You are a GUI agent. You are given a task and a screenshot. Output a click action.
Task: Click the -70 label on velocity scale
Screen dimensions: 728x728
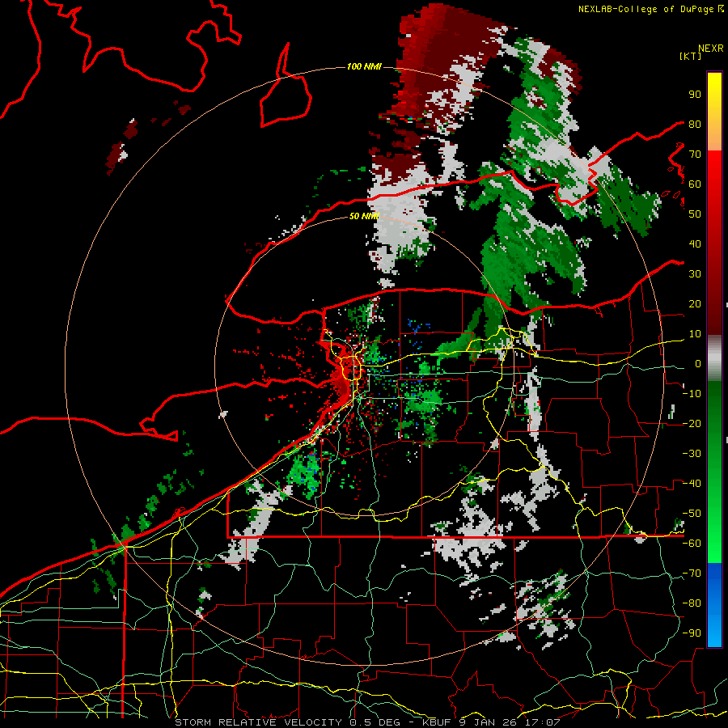(x=692, y=574)
